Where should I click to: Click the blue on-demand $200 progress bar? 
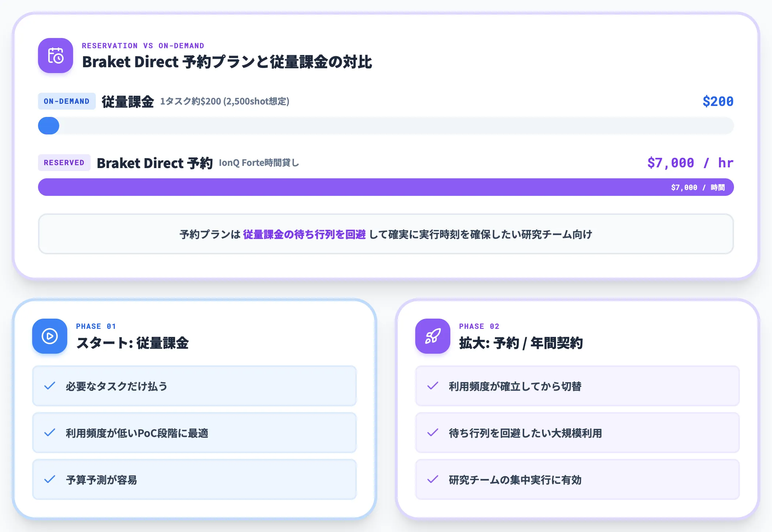point(49,126)
